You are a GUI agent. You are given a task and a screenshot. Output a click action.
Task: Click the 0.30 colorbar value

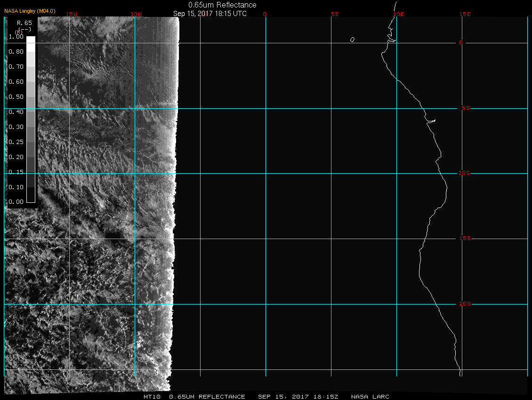tap(16, 127)
